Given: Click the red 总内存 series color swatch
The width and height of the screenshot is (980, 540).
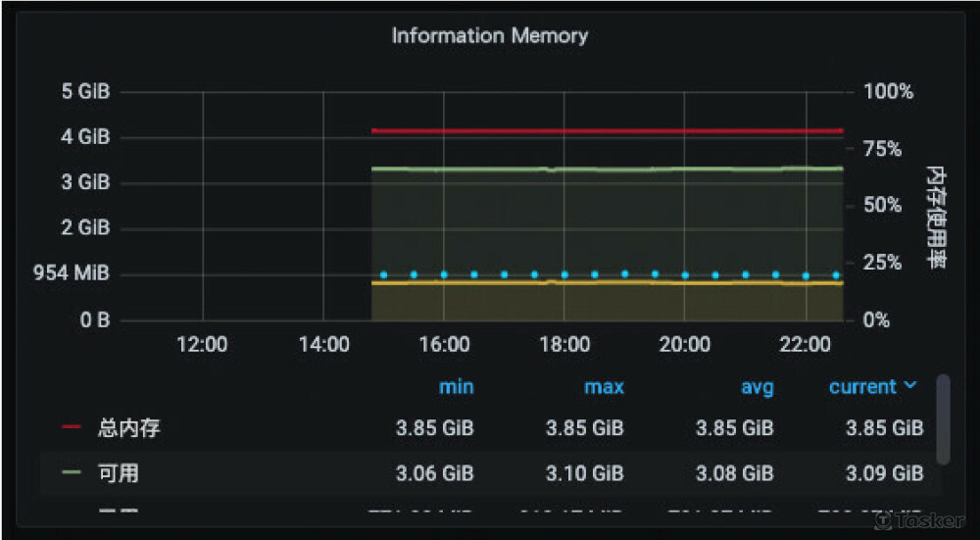Looking at the screenshot, I should (x=72, y=427).
